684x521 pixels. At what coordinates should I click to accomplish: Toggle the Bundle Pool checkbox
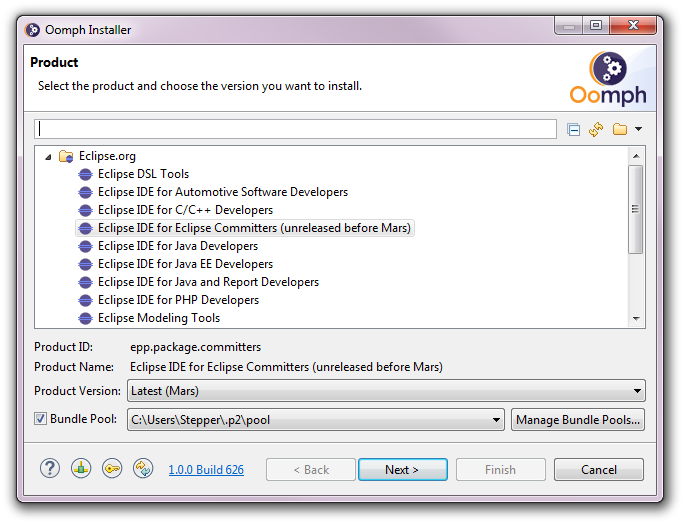pyautogui.click(x=41, y=419)
